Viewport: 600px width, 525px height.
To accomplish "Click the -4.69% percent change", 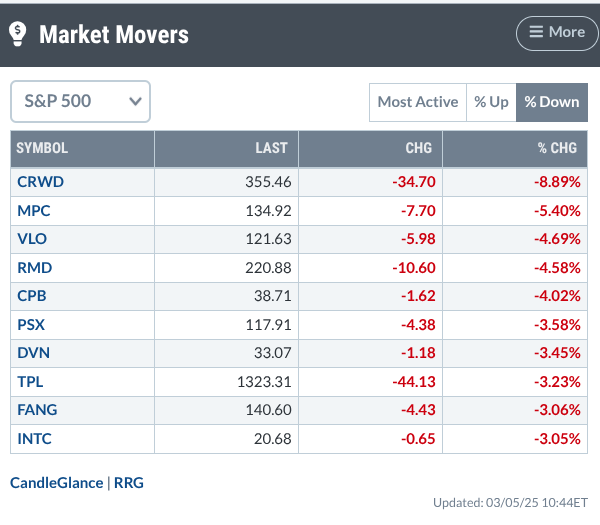I will [558, 239].
